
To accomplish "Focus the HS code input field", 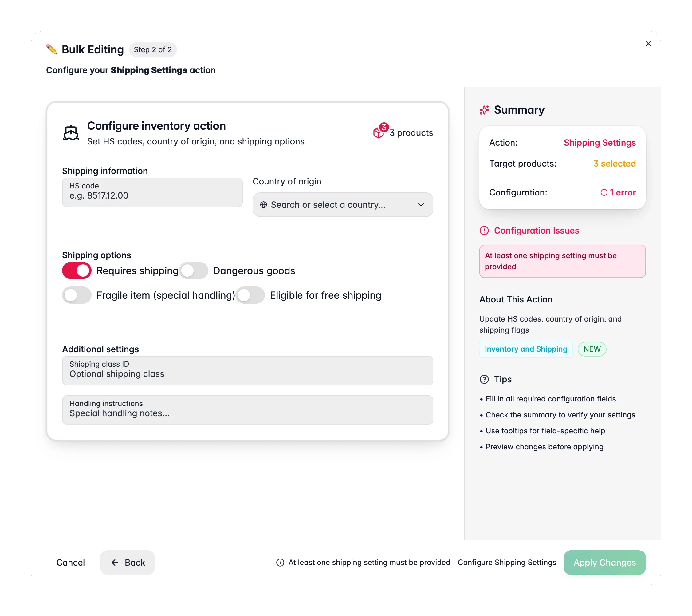I will point(152,192).
